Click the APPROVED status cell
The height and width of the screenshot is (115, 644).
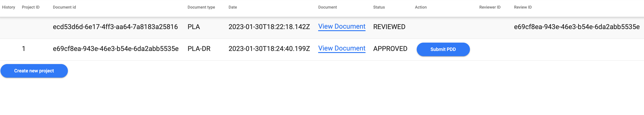pos(390,48)
